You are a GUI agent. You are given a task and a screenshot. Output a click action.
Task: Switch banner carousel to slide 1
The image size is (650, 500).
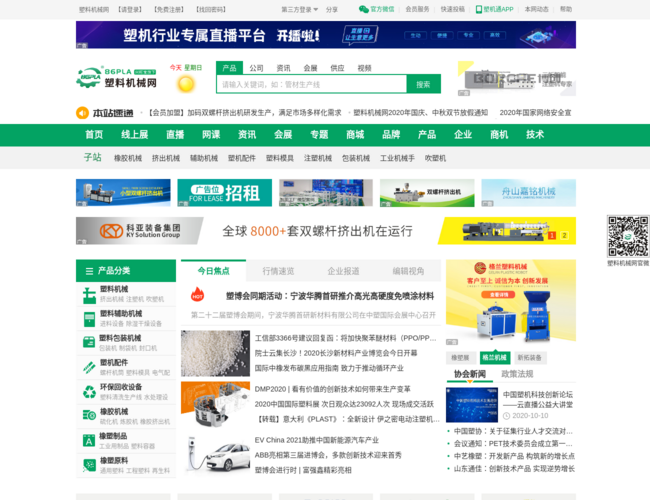click(552, 235)
